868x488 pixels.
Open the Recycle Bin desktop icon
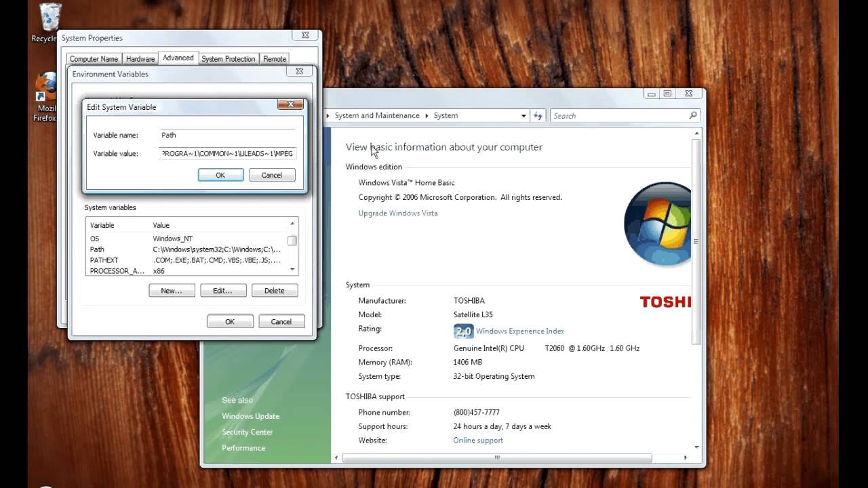[x=48, y=22]
